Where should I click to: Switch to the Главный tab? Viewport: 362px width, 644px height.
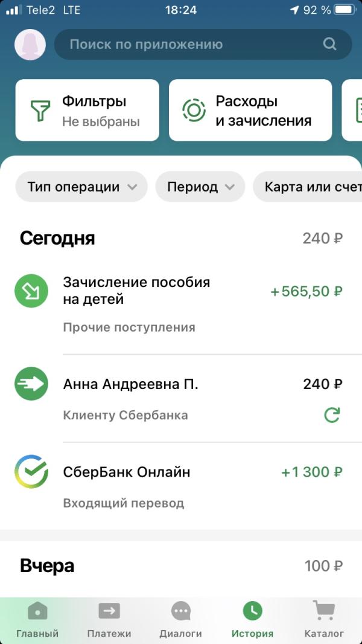tap(37, 620)
